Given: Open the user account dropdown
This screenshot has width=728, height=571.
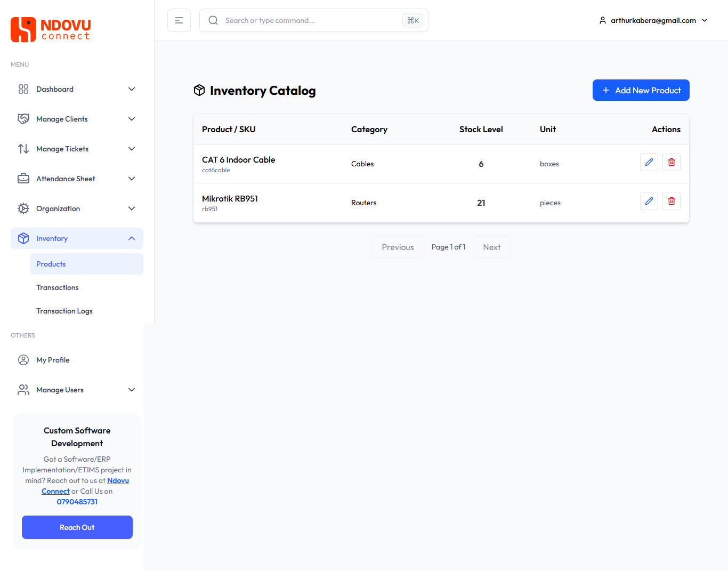Looking at the screenshot, I should [x=654, y=20].
